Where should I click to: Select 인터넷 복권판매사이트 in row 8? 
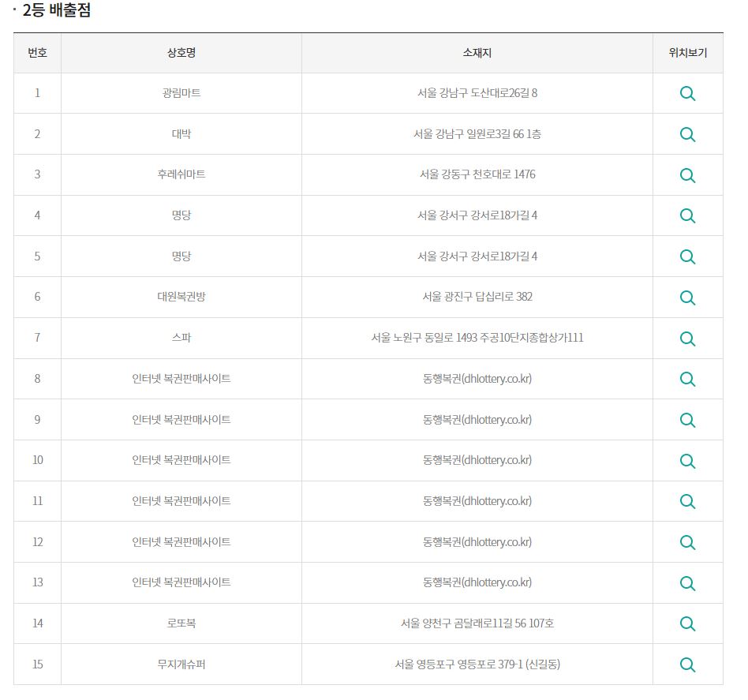[x=181, y=379]
